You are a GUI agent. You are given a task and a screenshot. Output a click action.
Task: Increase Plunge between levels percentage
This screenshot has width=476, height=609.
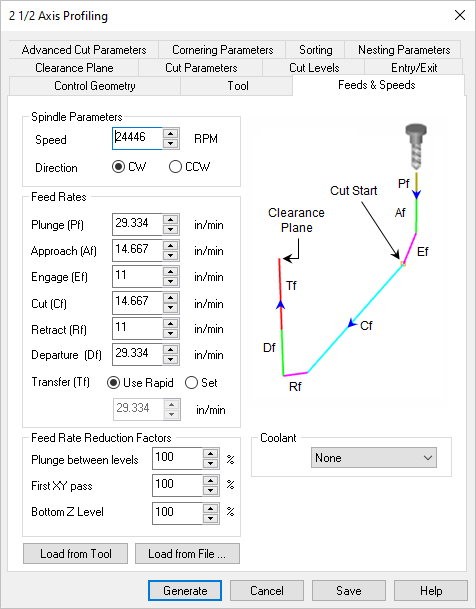[x=210, y=454]
